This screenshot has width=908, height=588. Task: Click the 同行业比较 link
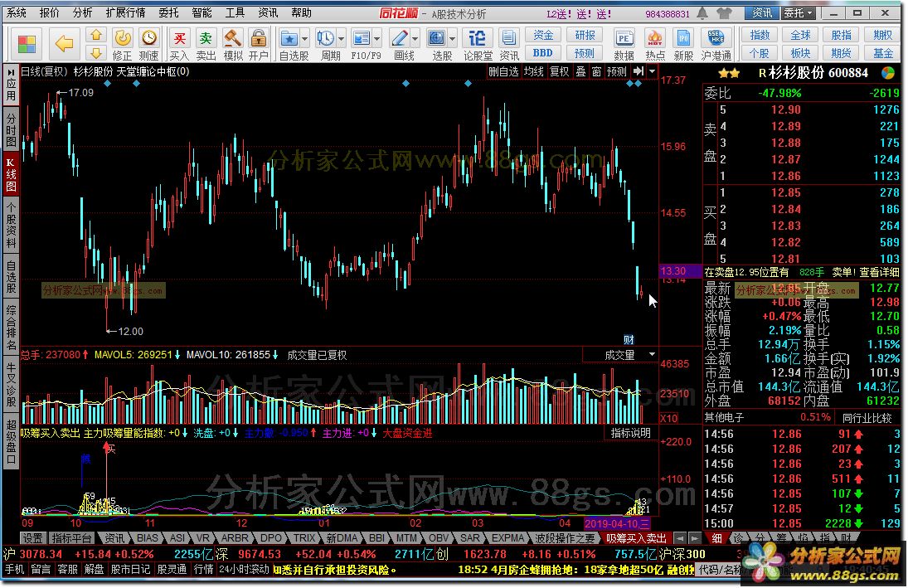click(867, 418)
